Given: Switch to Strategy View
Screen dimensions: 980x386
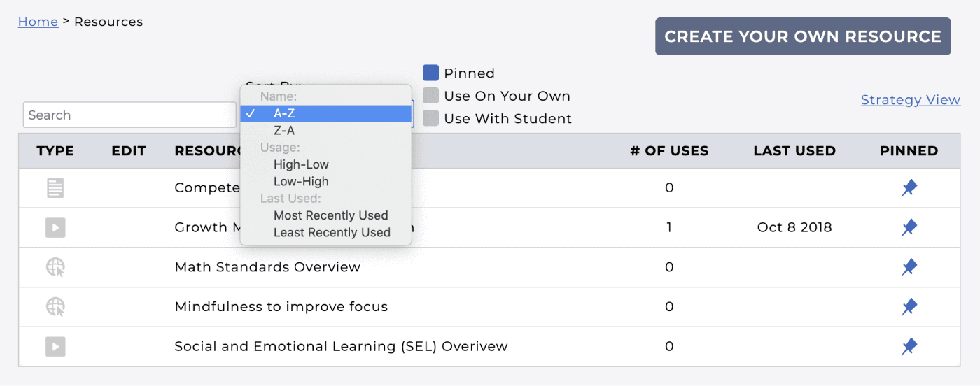Looking at the screenshot, I should pyautogui.click(x=910, y=100).
